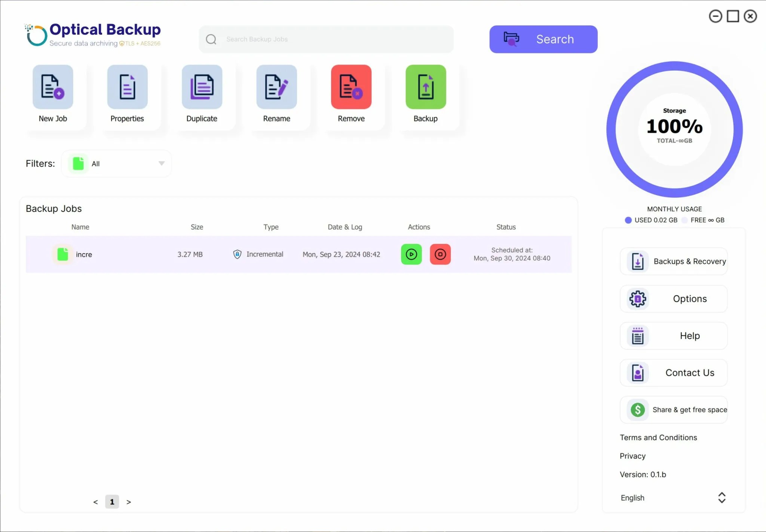The height and width of the screenshot is (532, 766).
Task: Go to next page arrow in pagination
Action: pos(129,502)
